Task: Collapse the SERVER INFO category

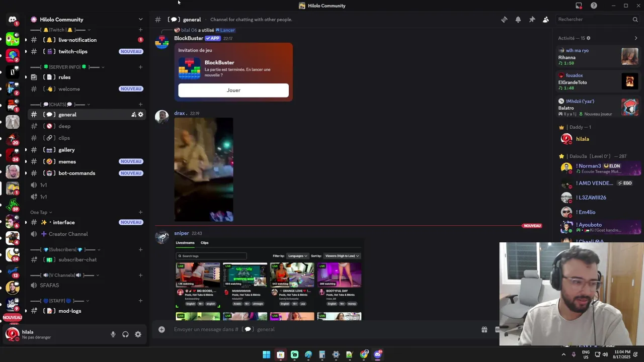Action: pos(67,67)
